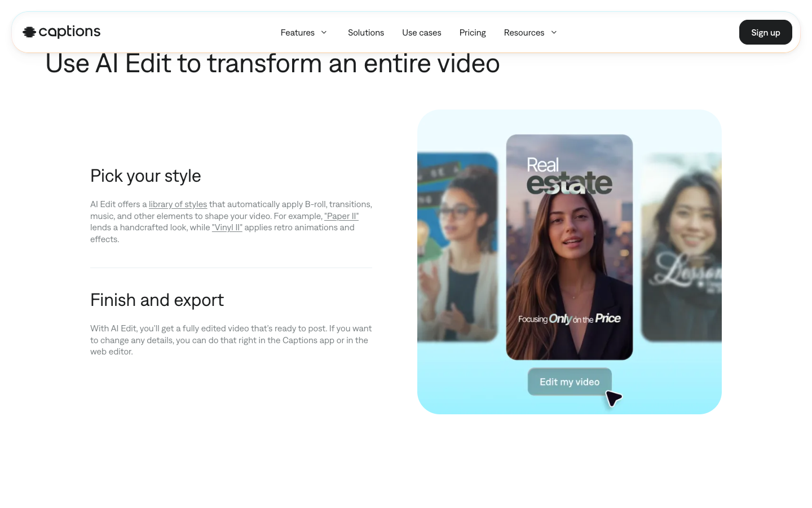Click the "Finish and export" heading
Image resolution: width=812 pixels, height=508 pixels.
click(157, 300)
